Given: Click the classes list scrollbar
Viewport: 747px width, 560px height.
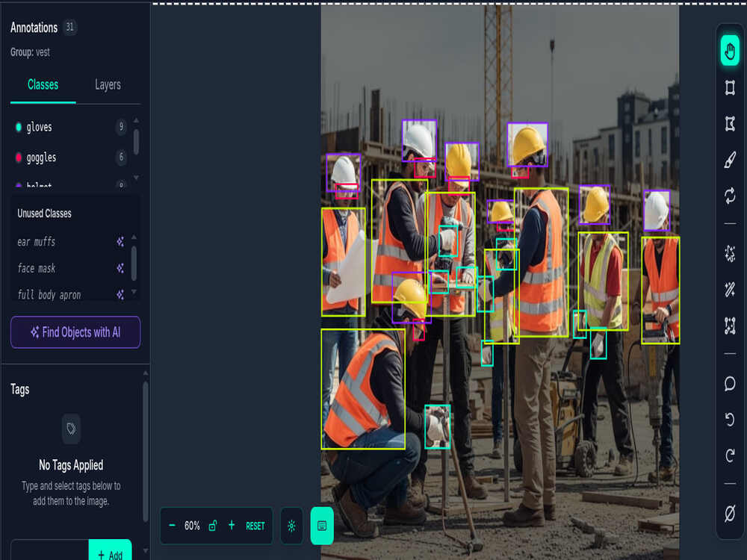Looking at the screenshot, I should pyautogui.click(x=136, y=142).
